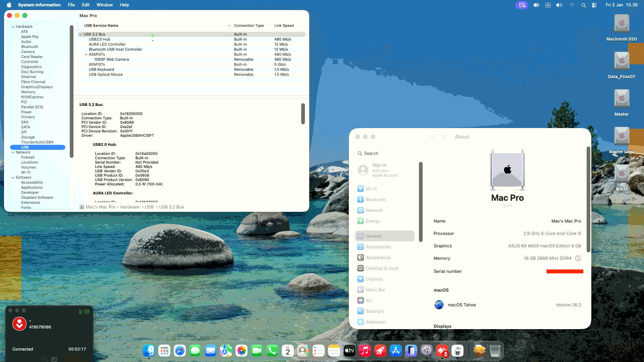Open the Master Lagu desktop drive
The width and height of the screenshot is (644, 362).
[x=622, y=140]
